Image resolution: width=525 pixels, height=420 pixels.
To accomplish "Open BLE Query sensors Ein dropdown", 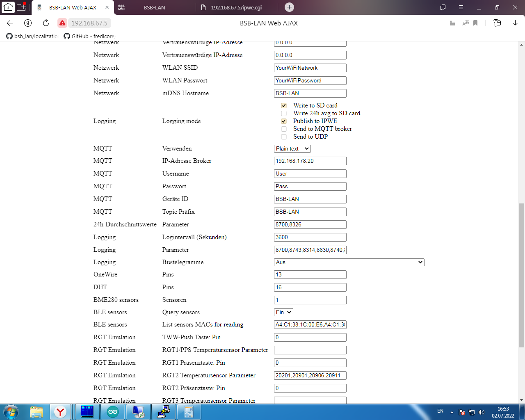I will (283, 312).
